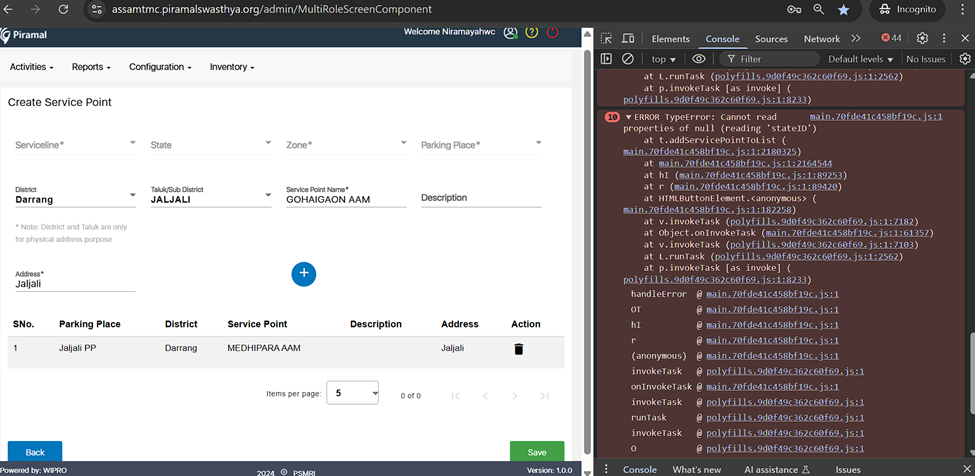This screenshot has width=975, height=476.
Task: Open Reports menu
Action: pyautogui.click(x=91, y=67)
